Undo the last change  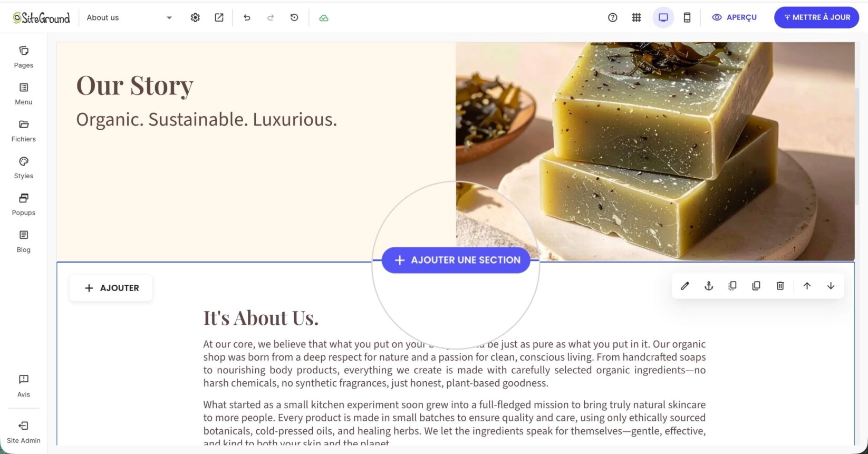pos(247,17)
